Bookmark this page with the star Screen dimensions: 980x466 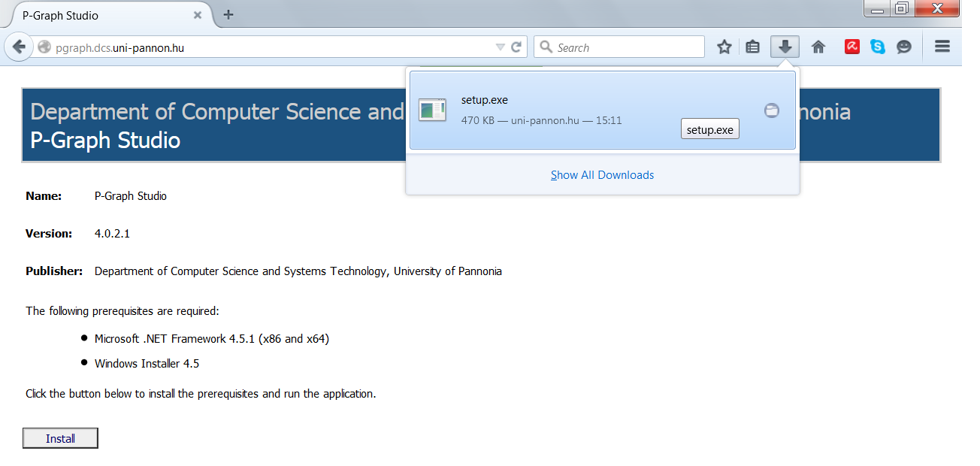pyautogui.click(x=724, y=47)
